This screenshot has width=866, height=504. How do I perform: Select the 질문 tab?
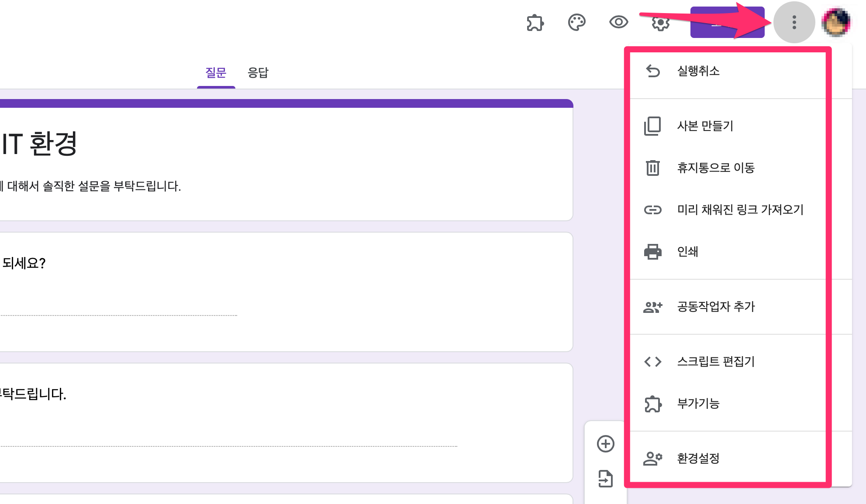[216, 72]
